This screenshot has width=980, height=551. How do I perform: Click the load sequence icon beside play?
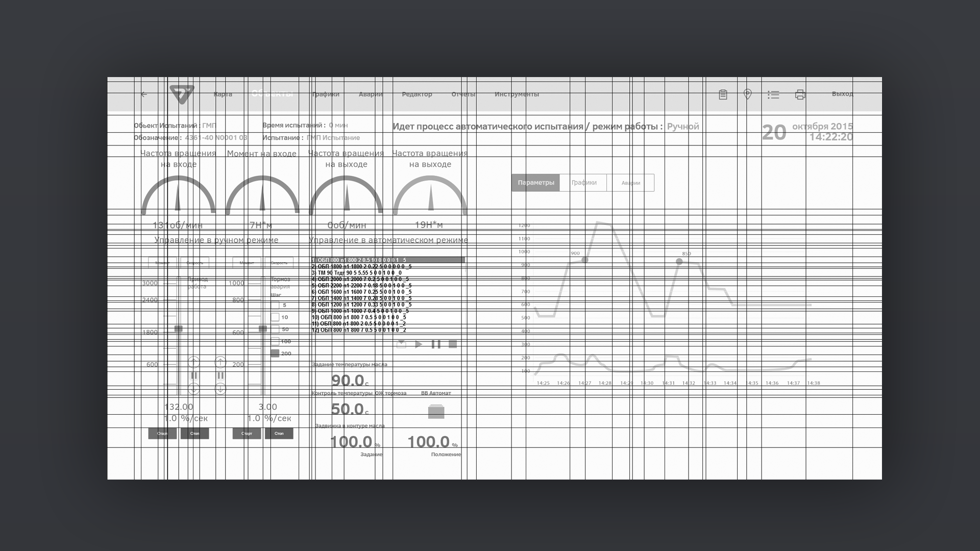[401, 344]
